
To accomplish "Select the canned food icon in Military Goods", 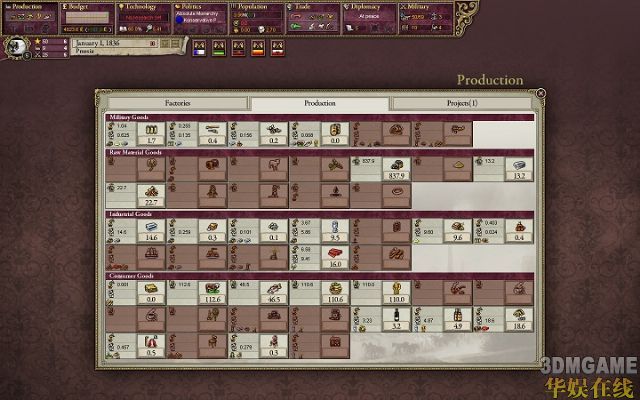I will pyautogui.click(x=335, y=130).
